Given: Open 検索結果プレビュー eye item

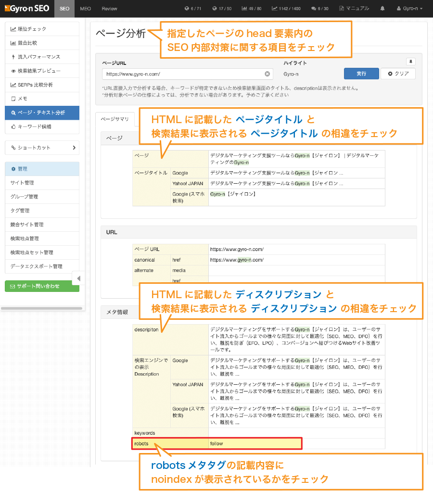Looking at the screenshot, I should pos(42,71).
